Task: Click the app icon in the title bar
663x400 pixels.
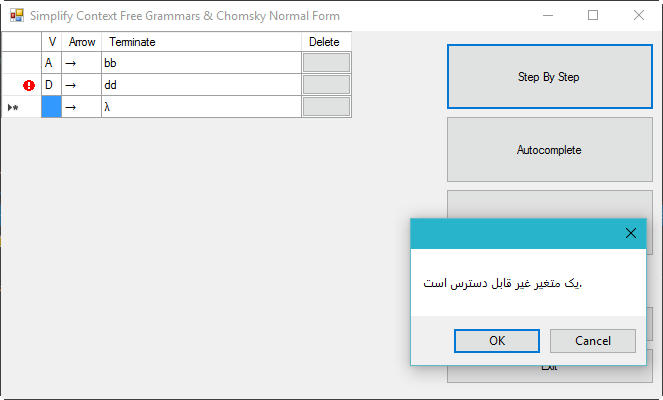Action: [x=17, y=16]
